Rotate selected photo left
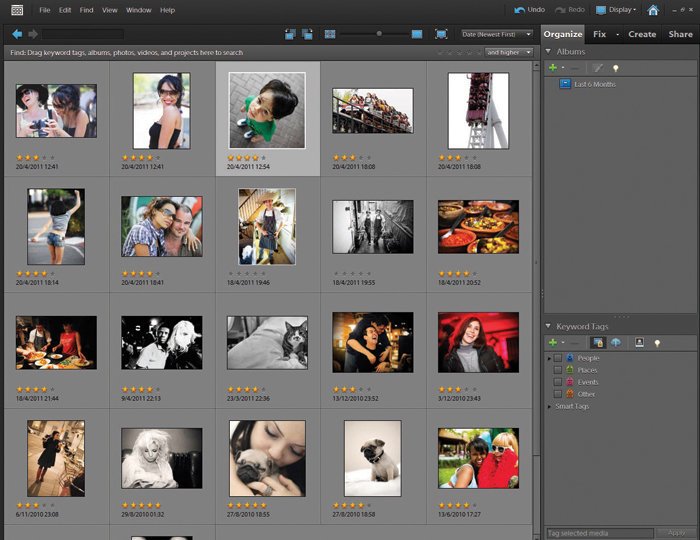 pyautogui.click(x=290, y=34)
